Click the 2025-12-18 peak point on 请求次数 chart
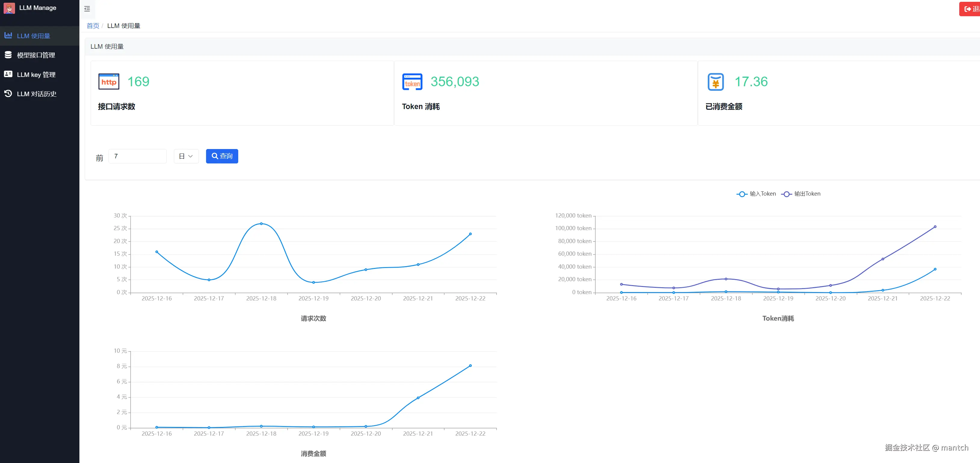The height and width of the screenshot is (463, 980). [261, 224]
